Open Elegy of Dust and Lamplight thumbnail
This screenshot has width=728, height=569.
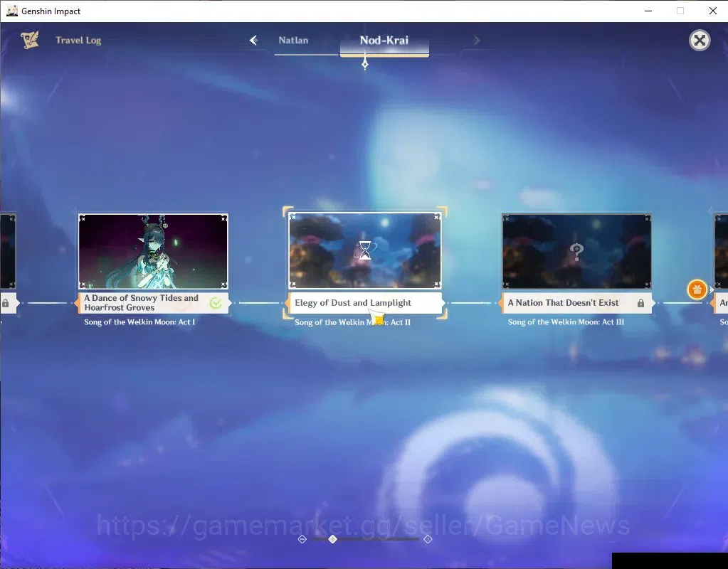[x=365, y=250]
